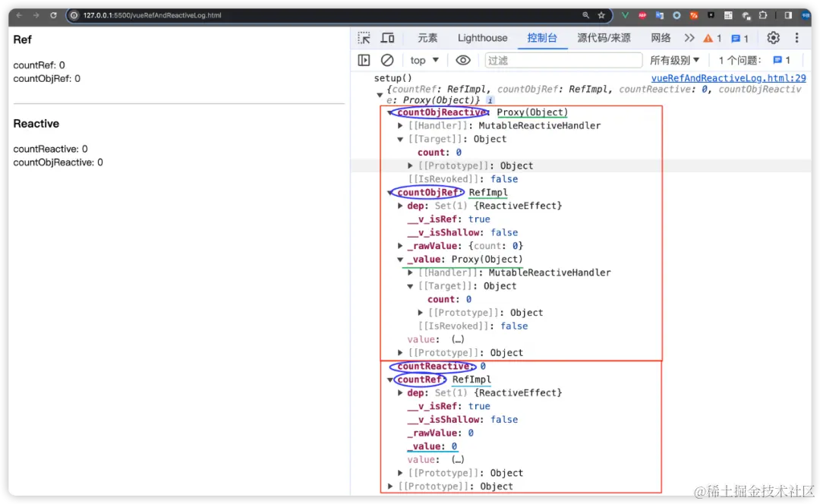Toggle the console sidebar
This screenshot has height=504, width=820.
click(x=364, y=60)
